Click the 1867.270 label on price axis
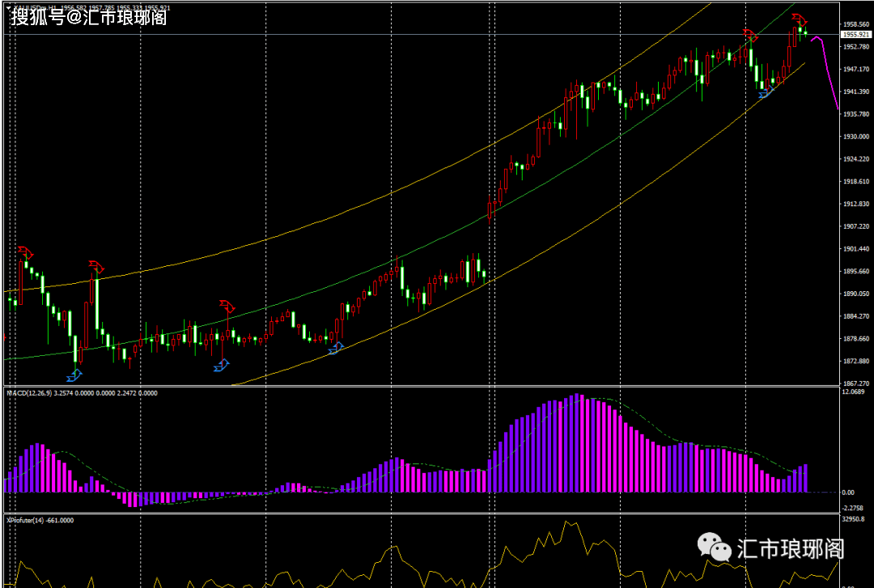The width and height of the screenshot is (874, 588). [855, 383]
